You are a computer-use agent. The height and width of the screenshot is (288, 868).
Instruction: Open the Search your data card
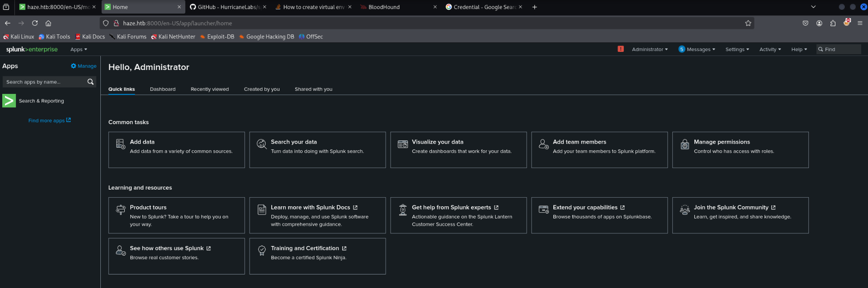(x=317, y=150)
